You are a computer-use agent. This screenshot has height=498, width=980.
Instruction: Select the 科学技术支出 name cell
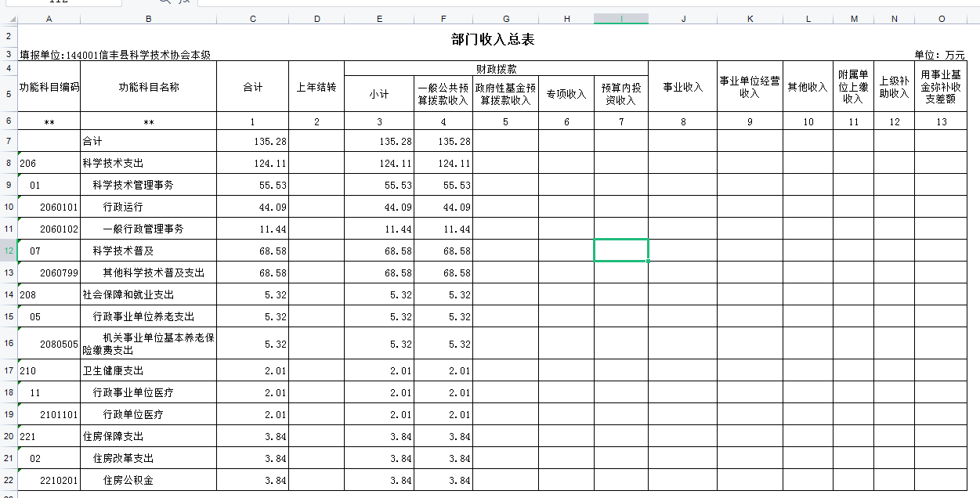pos(148,163)
